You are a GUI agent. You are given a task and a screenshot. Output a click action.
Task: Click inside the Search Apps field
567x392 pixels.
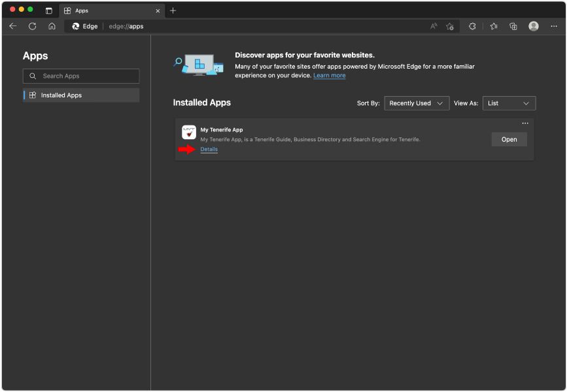point(85,76)
